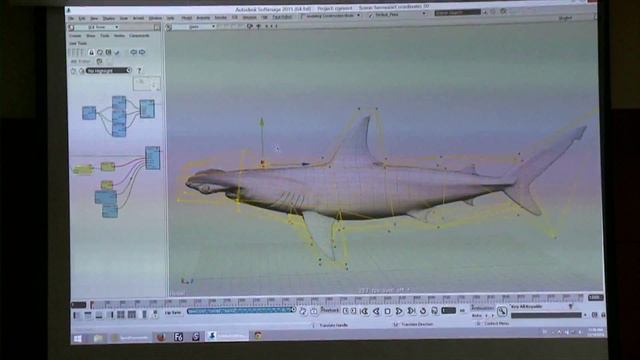Screen dimensions: 640x360
Task: Select the top-right blue ICE node
Action: coord(147,109)
